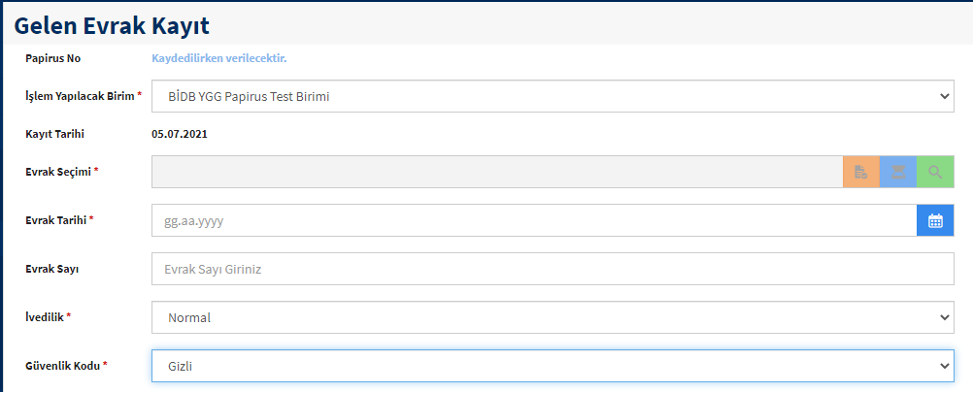Click the blue scanner icon for Evrak Seçimi
The image size is (974, 393).
[898, 172]
